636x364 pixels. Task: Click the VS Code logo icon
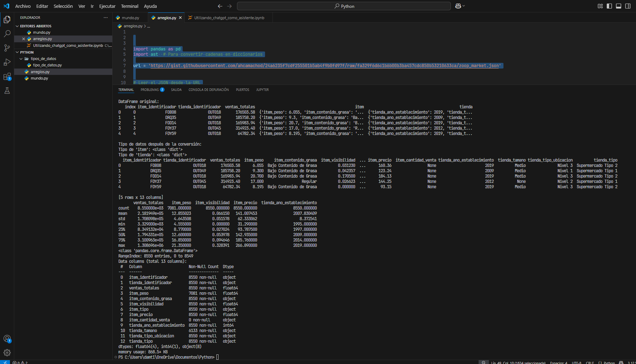6,6
